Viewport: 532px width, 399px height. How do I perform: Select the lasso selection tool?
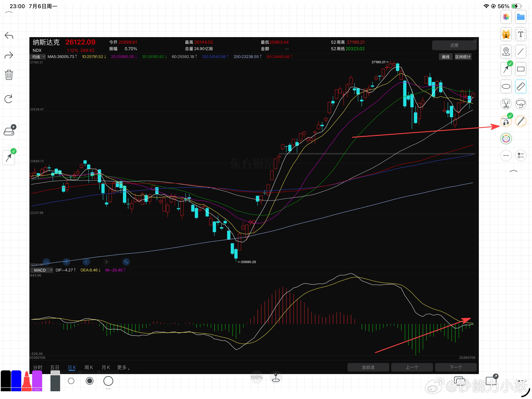click(521, 104)
